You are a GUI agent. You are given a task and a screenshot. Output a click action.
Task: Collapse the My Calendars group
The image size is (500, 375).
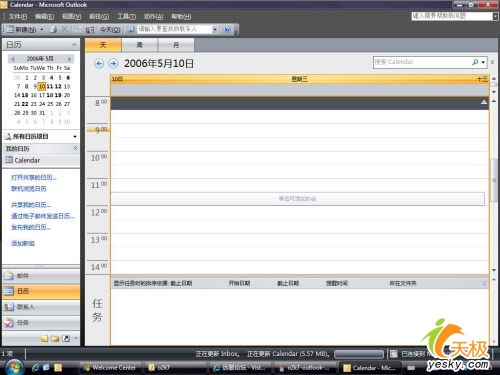point(75,148)
